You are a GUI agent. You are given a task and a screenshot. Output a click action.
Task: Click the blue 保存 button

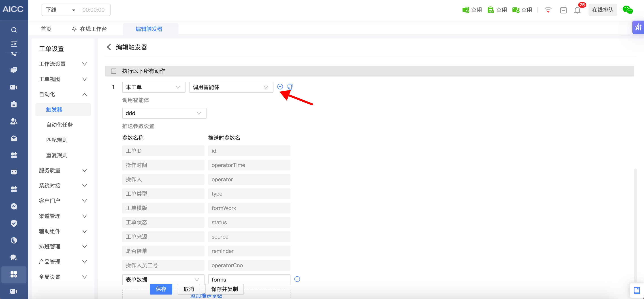pyautogui.click(x=161, y=289)
